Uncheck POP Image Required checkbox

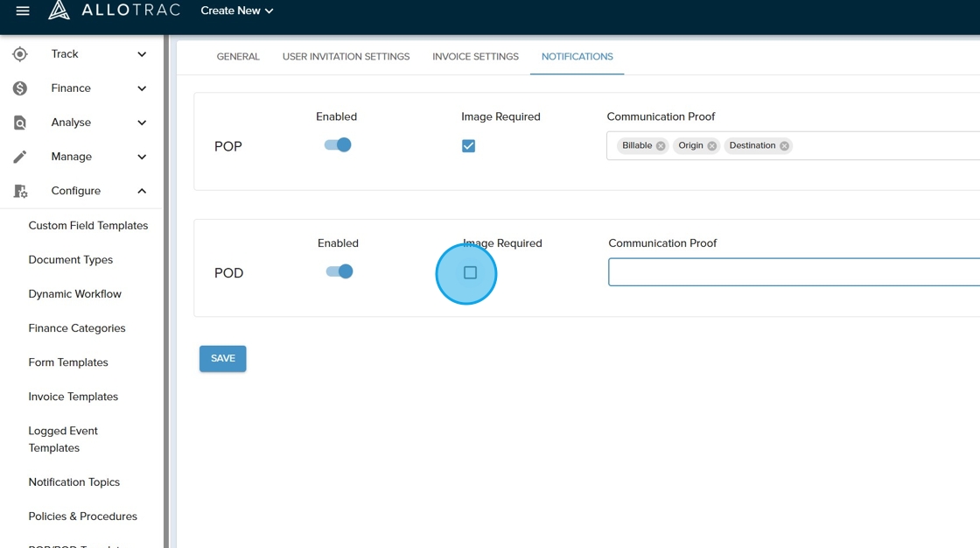pos(469,146)
